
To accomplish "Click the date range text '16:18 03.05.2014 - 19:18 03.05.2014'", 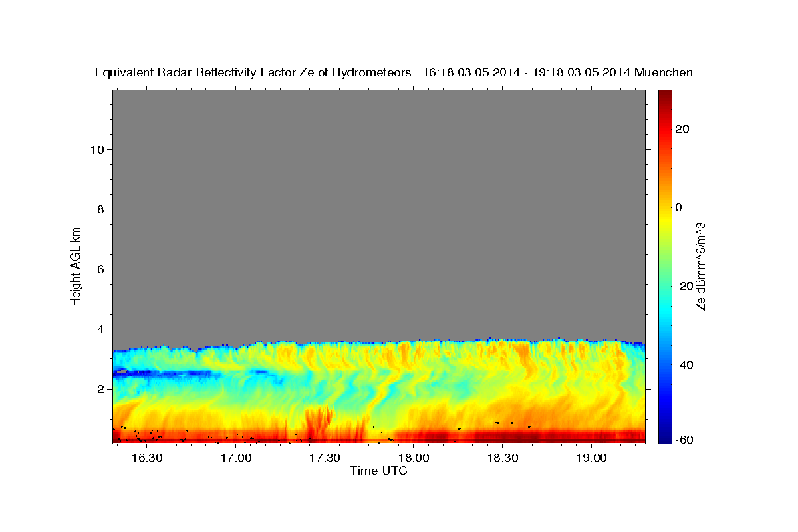I will [x=527, y=73].
